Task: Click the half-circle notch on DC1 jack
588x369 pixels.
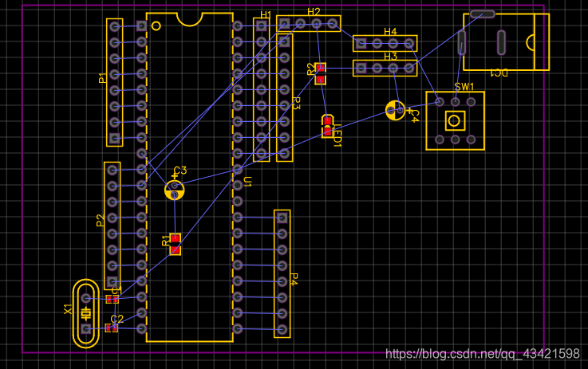Action: click(x=531, y=42)
